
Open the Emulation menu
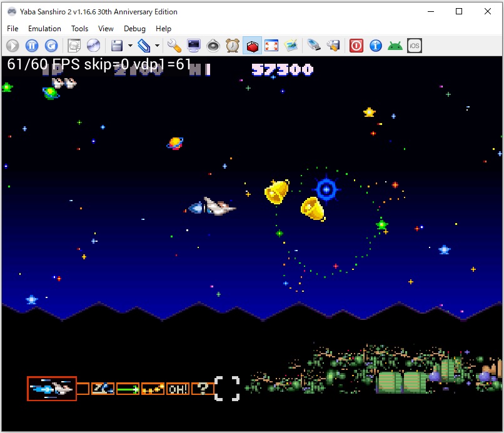[44, 29]
